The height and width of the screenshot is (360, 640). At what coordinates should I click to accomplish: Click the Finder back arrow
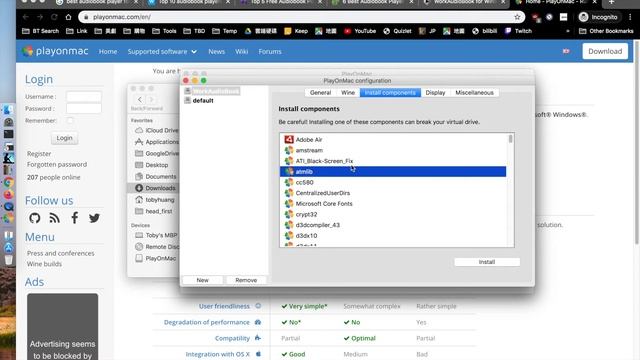click(x=140, y=99)
